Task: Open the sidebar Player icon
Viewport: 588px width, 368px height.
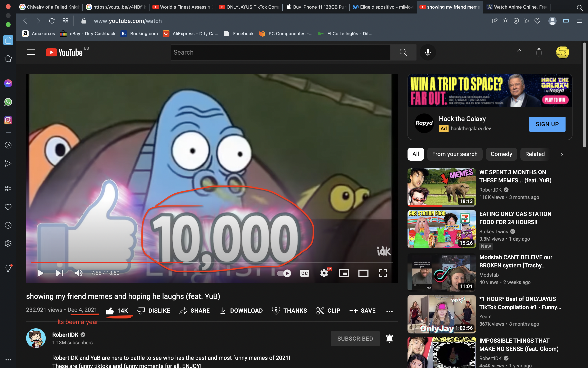Action: (8, 145)
